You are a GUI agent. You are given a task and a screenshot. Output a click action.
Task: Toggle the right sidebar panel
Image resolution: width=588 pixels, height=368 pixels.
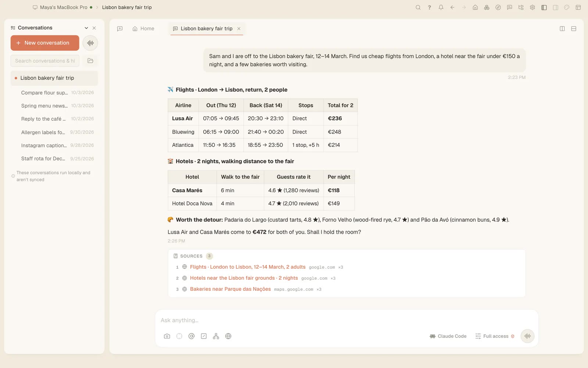pos(555,7)
